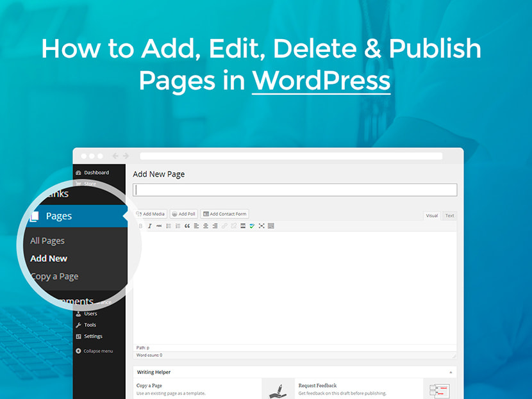The height and width of the screenshot is (399, 532).
Task: Apply strikethrough formatting in editor toolbar
Action: 159,226
